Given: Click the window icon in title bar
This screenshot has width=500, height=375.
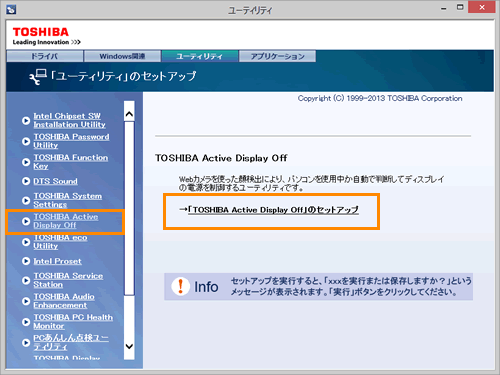Looking at the screenshot, I should [11, 9].
